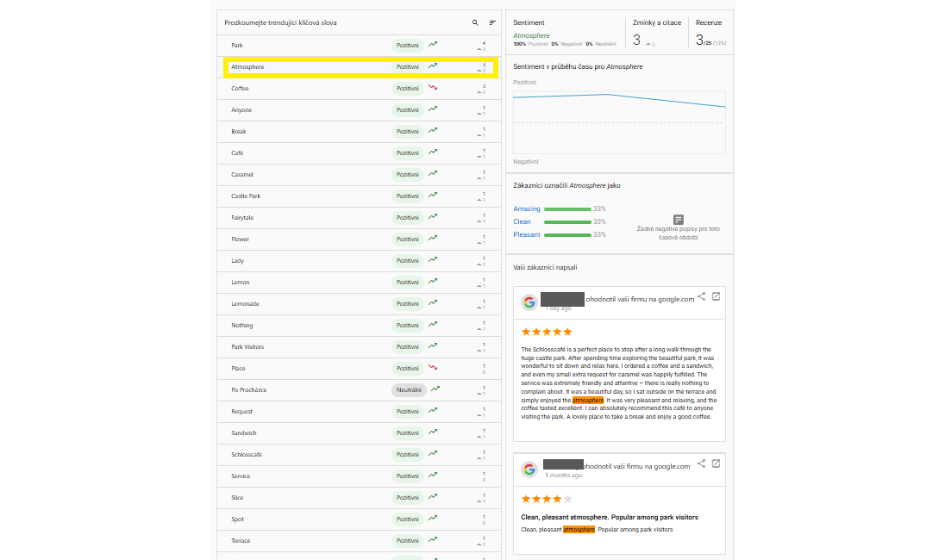The height and width of the screenshot is (560, 945).
Task: Click the note icon above no-negative-descriptions message
Action: tap(679, 220)
